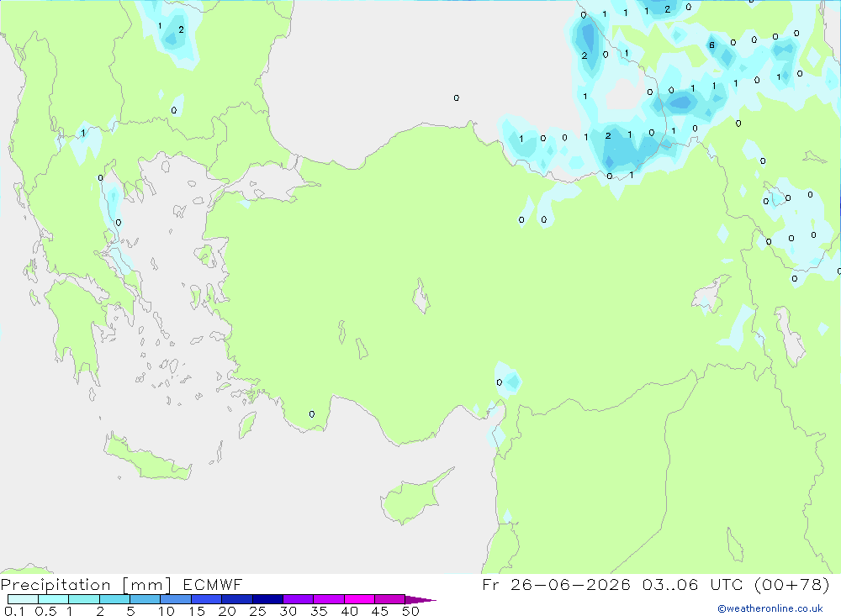Choose the 30–35 mm purple legend swatch
The height and width of the screenshot is (616, 841).
tap(299, 599)
